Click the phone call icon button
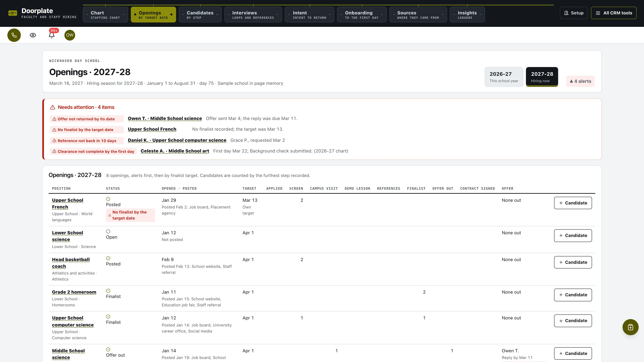The image size is (644, 362). pos(14,35)
